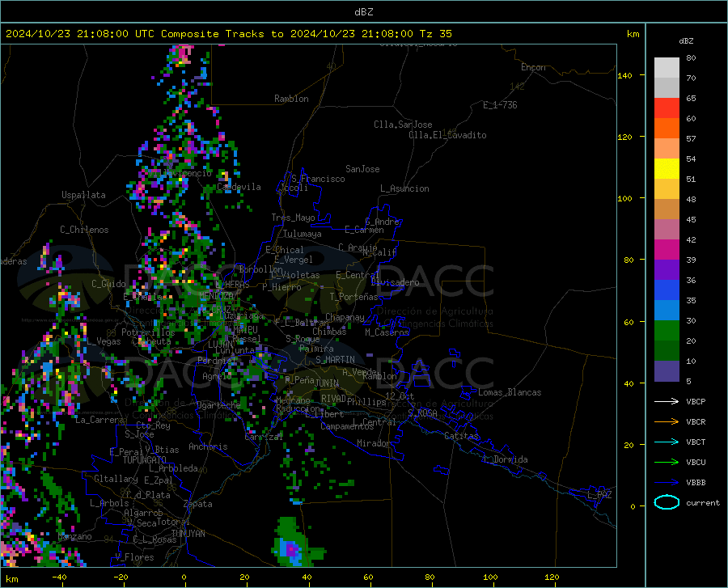The height and width of the screenshot is (588, 728).
Task: Click the blue-purple storm cell at the bottom
Action: pos(292,549)
